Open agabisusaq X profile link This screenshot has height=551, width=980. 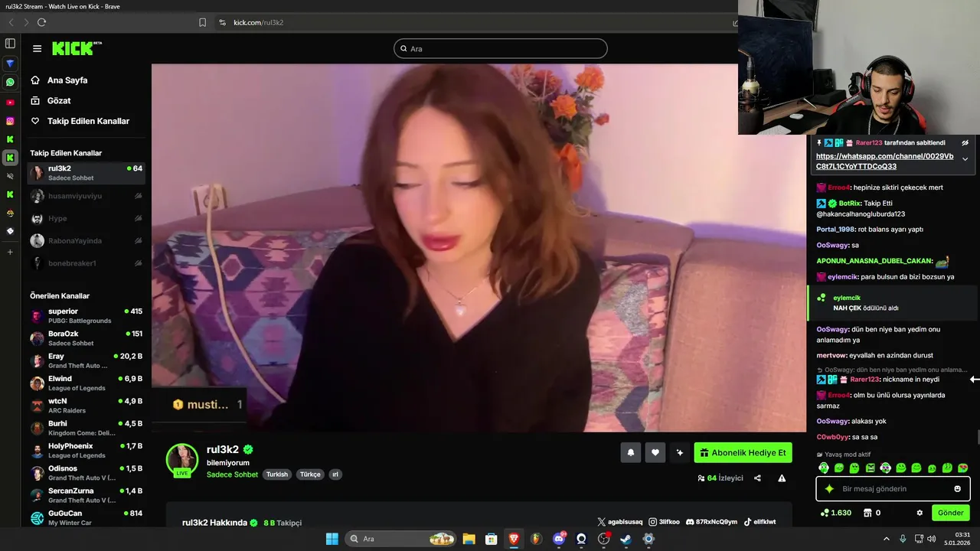click(619, 522)
